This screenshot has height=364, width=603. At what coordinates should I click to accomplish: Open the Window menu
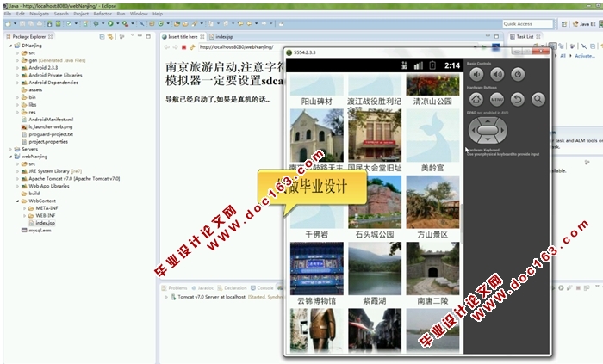tap(139, 14)
